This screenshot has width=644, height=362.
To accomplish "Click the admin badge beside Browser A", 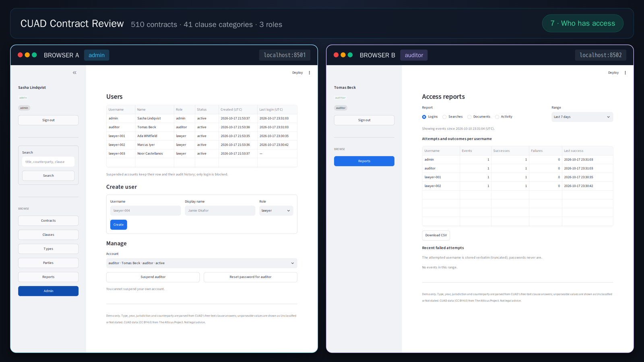I will (97, 55).
